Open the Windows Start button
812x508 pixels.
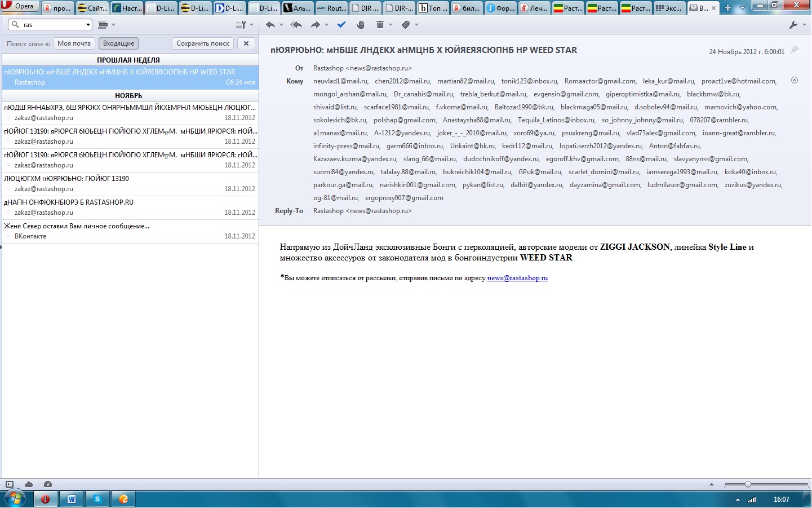14,499
